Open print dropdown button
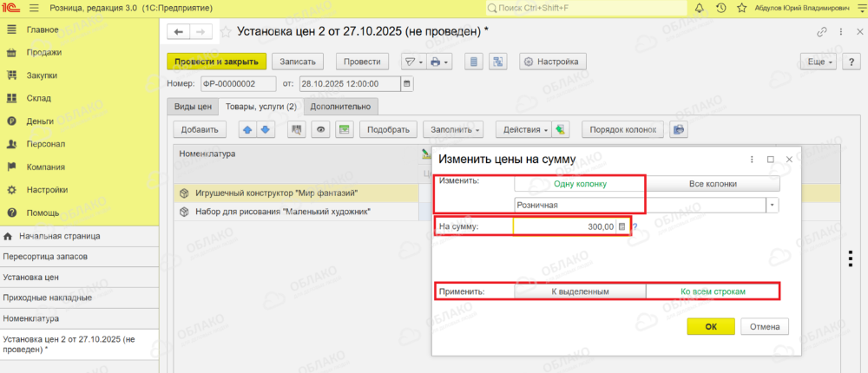868x373 pixels. pyautogui.click(x=440, y=62)
